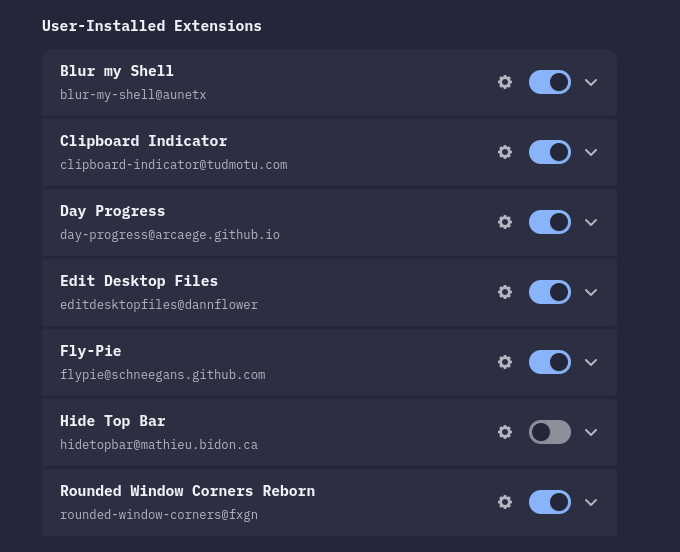Open Edit Desktop Files preferences gear
Image resolution: width=680 pixels, height=552 pixels.
(505, 292)
